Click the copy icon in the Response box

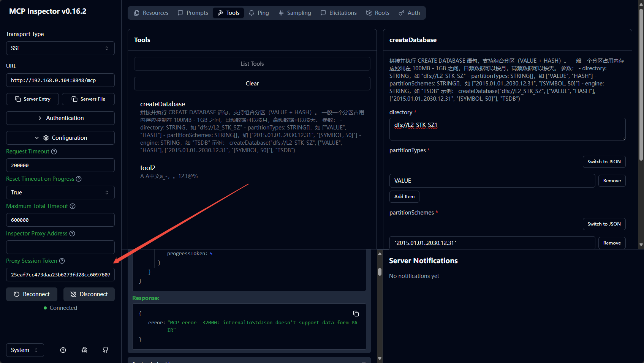[356, 314]
